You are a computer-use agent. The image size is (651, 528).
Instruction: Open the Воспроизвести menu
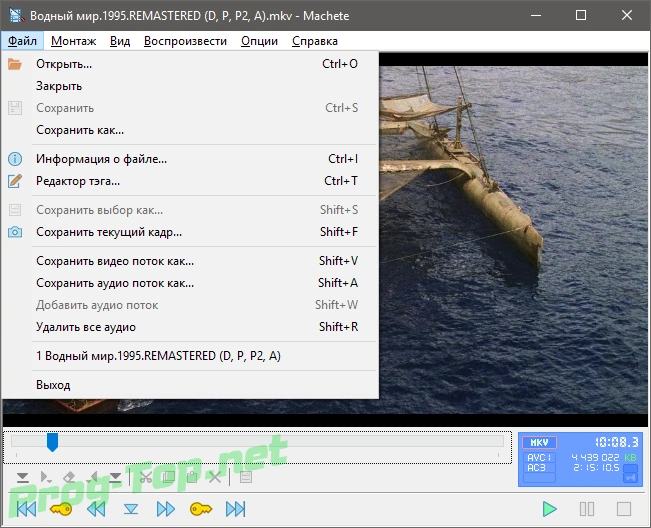[185, 41]
